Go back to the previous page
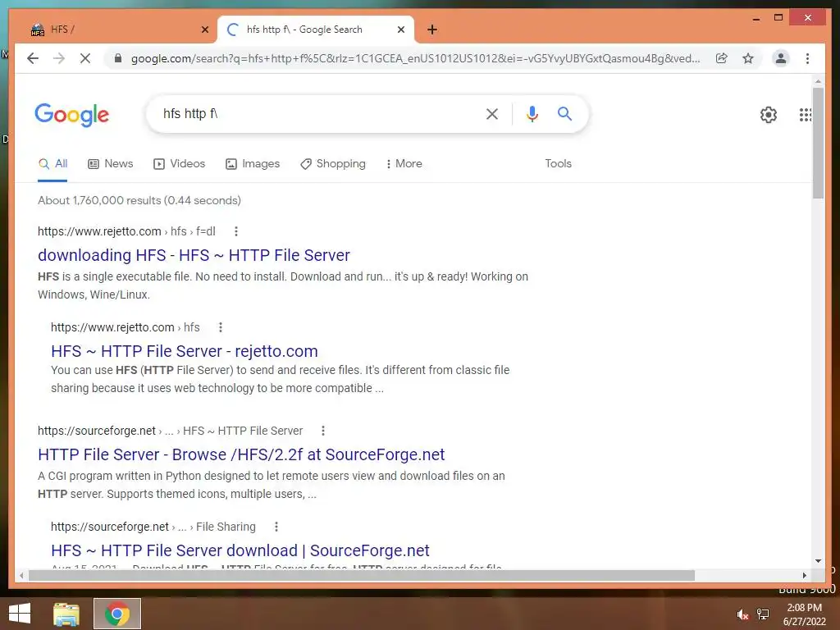This screenshot has width=840, height=630. [x=33, y=58]
